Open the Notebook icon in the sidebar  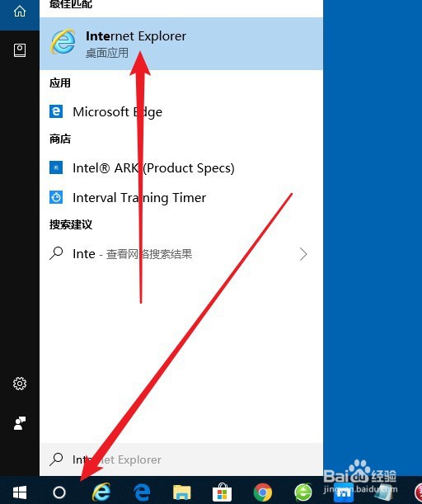20,50
